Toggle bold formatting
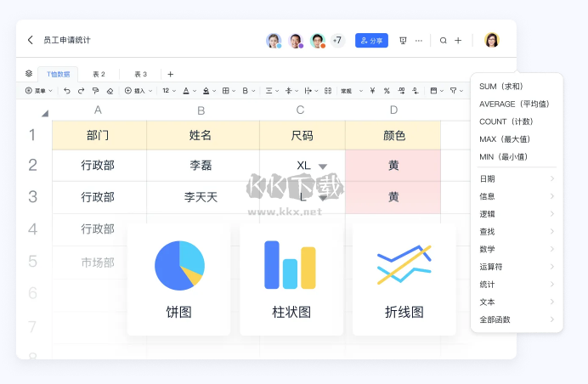Image resolution: width=588 pixels, height=384 pixels. (x=246, y=91)
